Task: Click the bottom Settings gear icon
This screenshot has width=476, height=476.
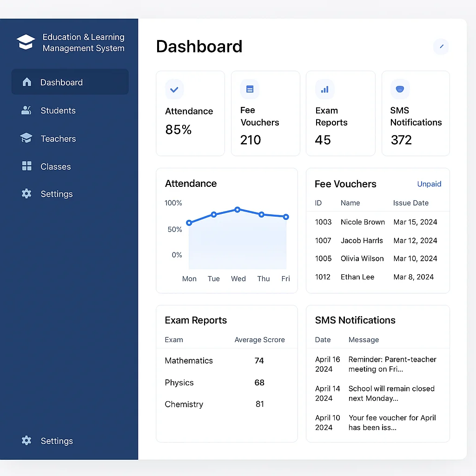Action: tap(26, 441)
